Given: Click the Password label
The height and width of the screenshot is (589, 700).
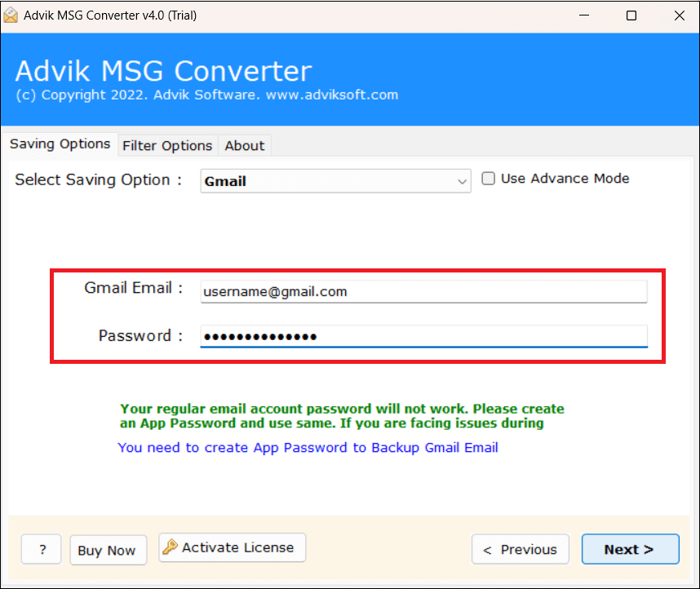Looking at the screenshot, I should point(140,335).
